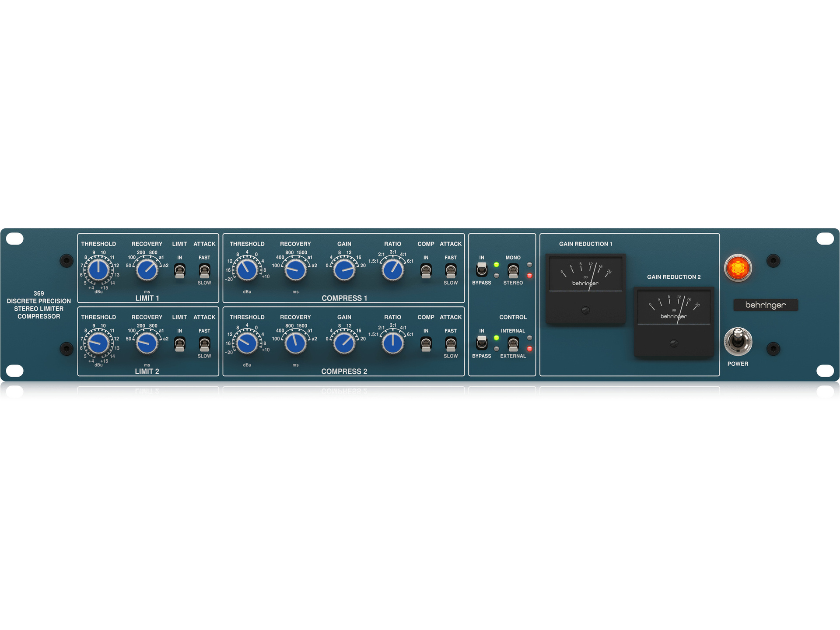Image resolution: width=840 pixels, height=630 pixels.
Task: Click the behringer logo badge
Action: click(766, 305)
